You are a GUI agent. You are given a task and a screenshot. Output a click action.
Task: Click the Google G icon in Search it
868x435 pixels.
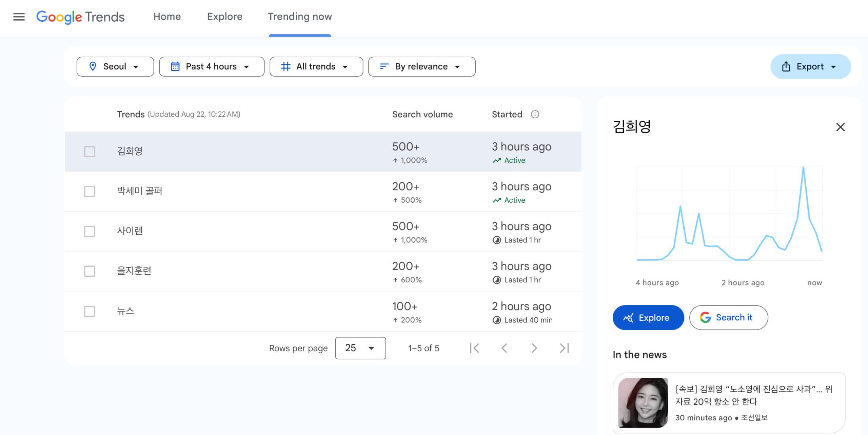tap(705, 318)
